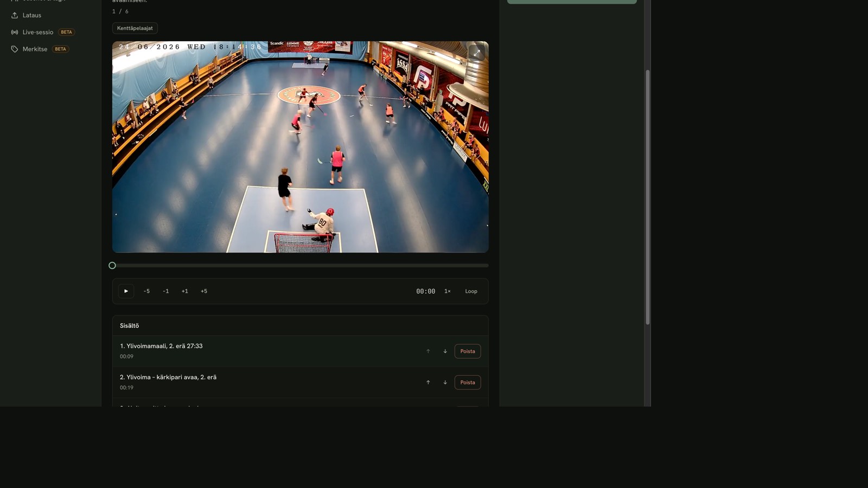Delete Ylivoima - kärkipari avaa clip via Poista
This screenshot has width=868, height=488.
coord(468,382)
